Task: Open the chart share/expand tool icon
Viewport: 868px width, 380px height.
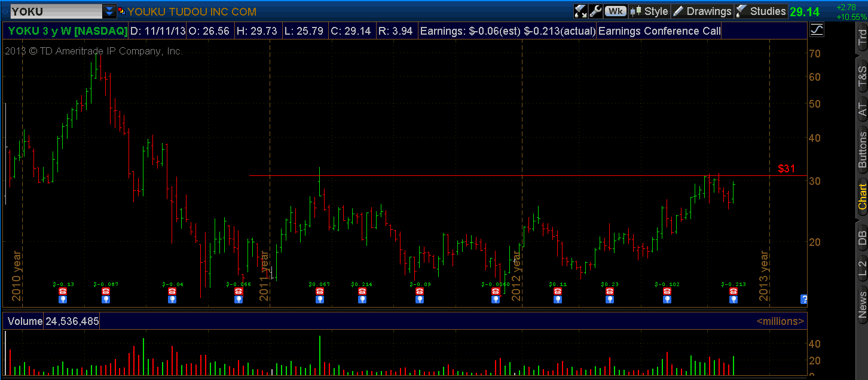Action: 580,11
